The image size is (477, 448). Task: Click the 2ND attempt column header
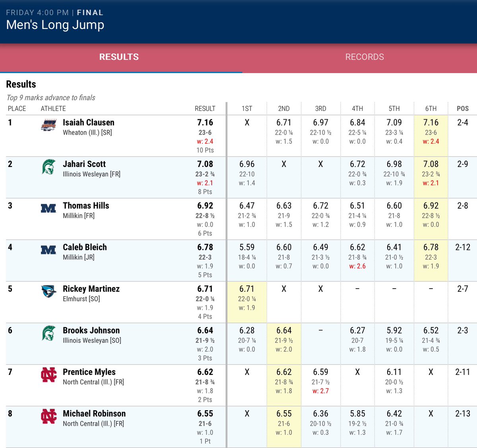pos(284,109)
